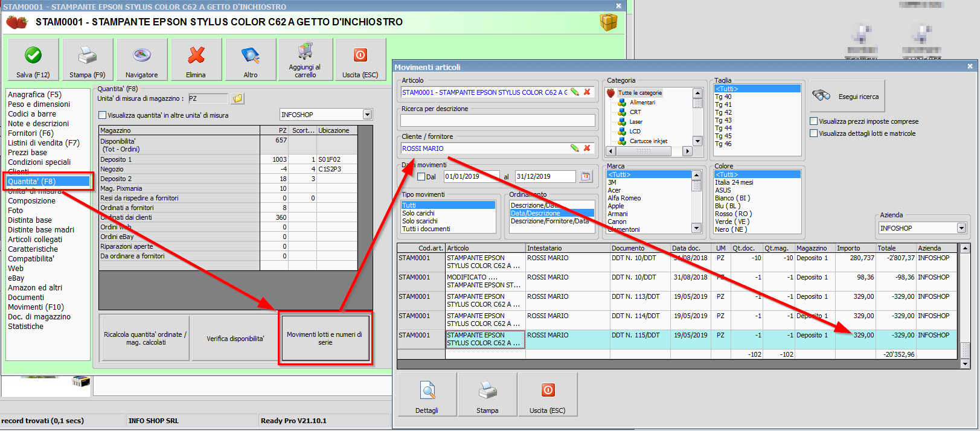Select the Deposito 2 row in the Magazzino table
This screenshot has height=431, width=980.
tap(228, 179)
